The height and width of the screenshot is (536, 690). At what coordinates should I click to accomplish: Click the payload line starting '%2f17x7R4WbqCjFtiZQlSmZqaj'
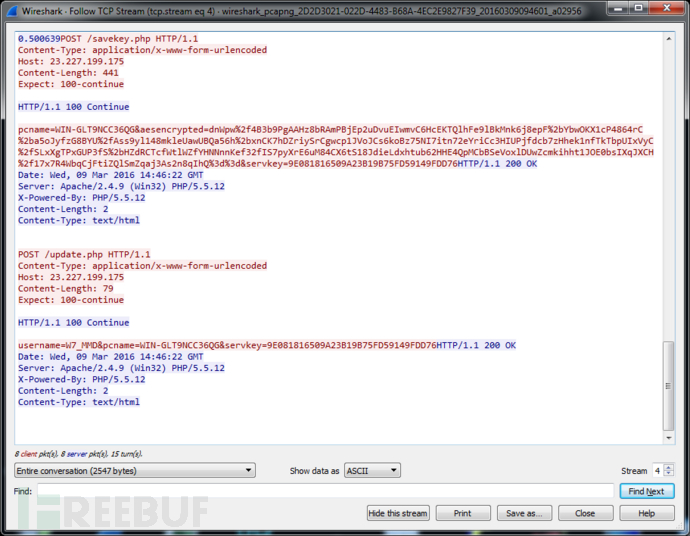pos(238,164)
